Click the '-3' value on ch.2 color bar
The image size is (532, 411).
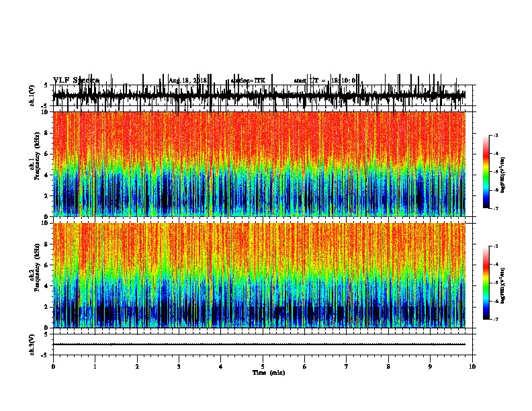(x=495, y=246)
